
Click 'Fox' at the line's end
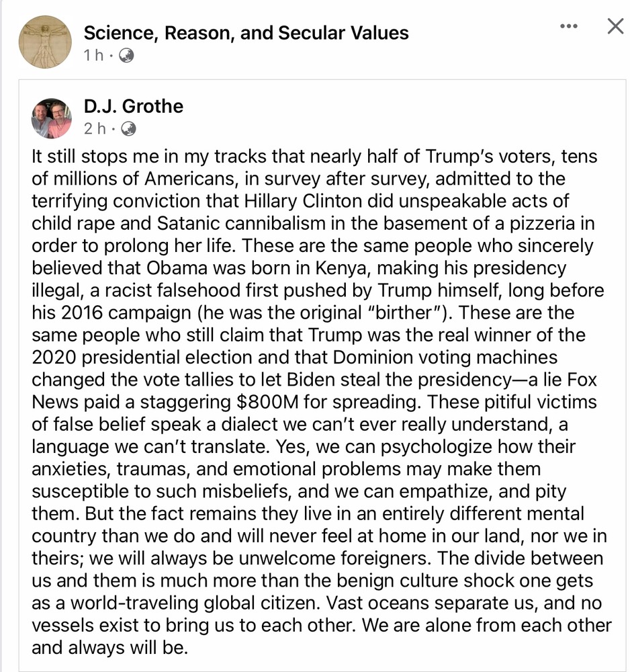582,380
